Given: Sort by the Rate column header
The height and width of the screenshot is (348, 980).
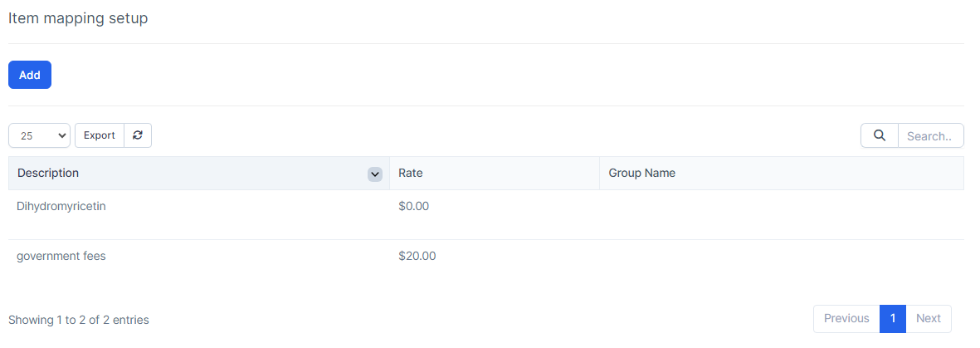Looking at the screenshot, I should click(411, 173).
